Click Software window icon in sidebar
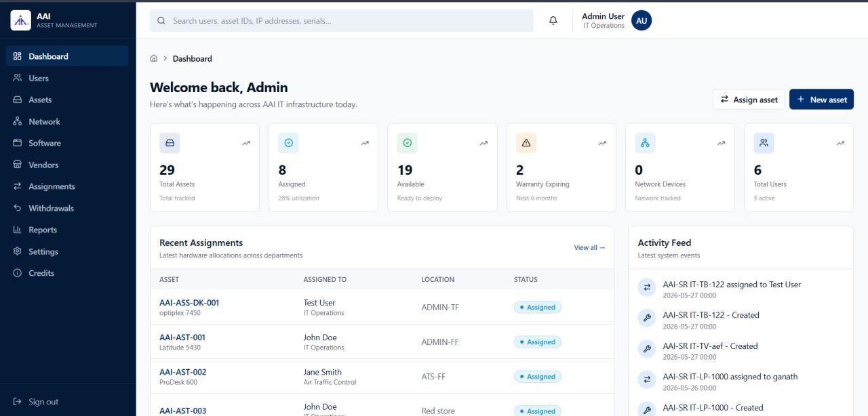 (18, 143)
